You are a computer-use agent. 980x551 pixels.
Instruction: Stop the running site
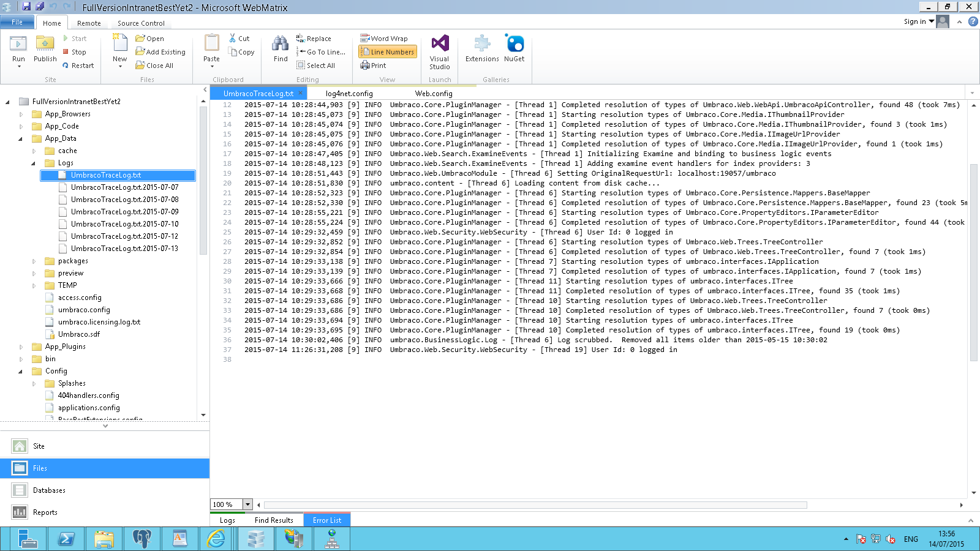pos(74,52)
